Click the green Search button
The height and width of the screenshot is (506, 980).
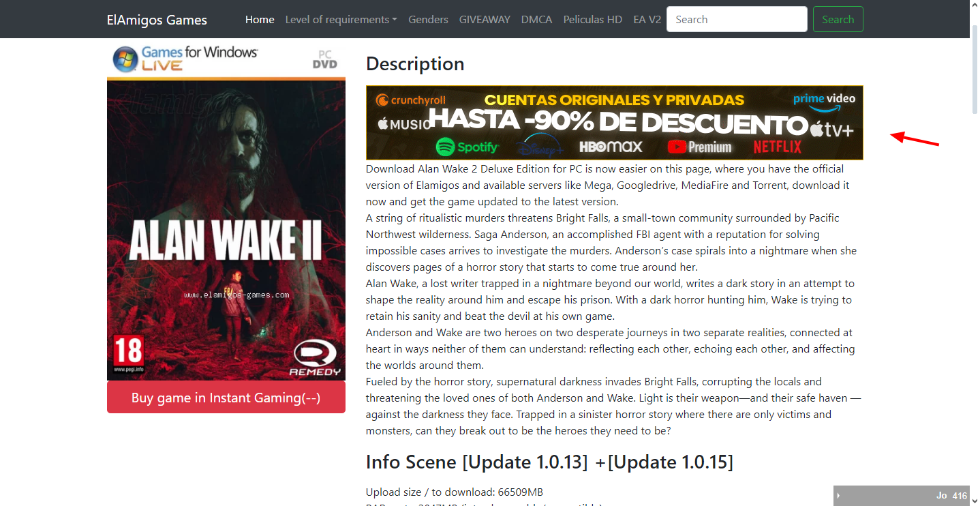pos(838,19)
